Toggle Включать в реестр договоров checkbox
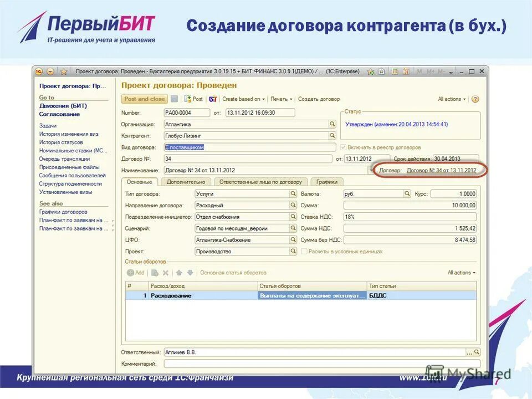This screenshot has width=532, height=399. pyautogui.click(x=343, y=147)
